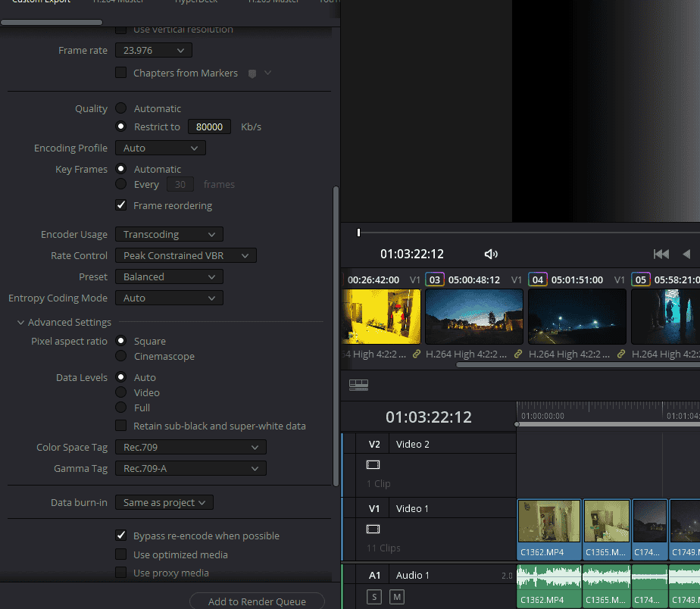Screen dimensions: 700x609
Task: Mute the Audio 1 track
Action: pos(397,597)
